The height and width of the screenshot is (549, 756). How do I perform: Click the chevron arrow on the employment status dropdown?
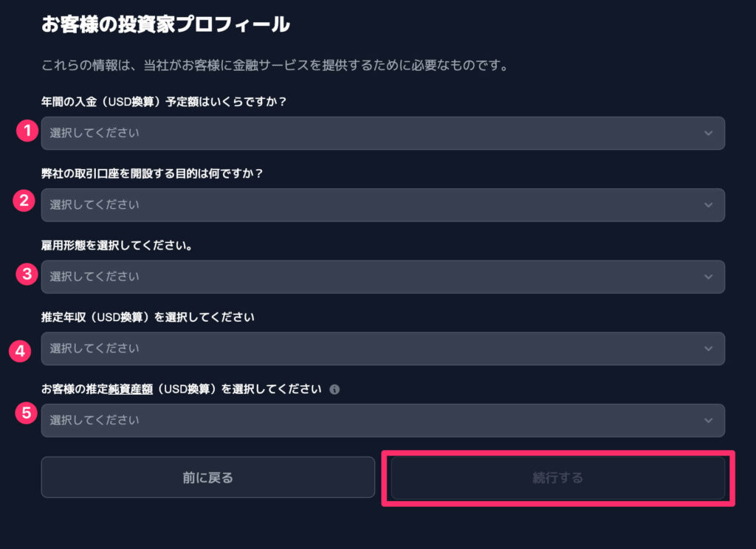708,276
